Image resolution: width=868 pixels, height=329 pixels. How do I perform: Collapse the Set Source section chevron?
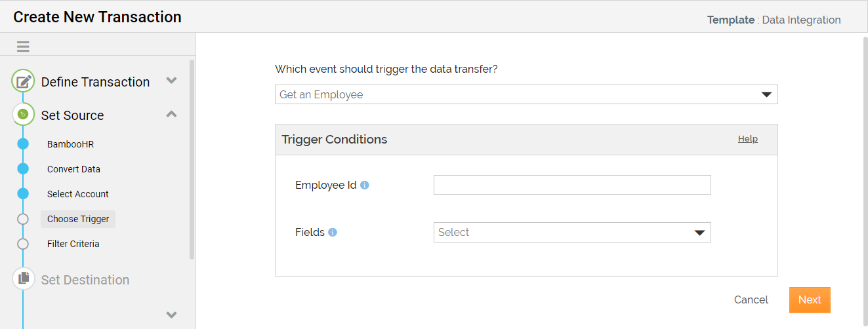coord(171,114)
